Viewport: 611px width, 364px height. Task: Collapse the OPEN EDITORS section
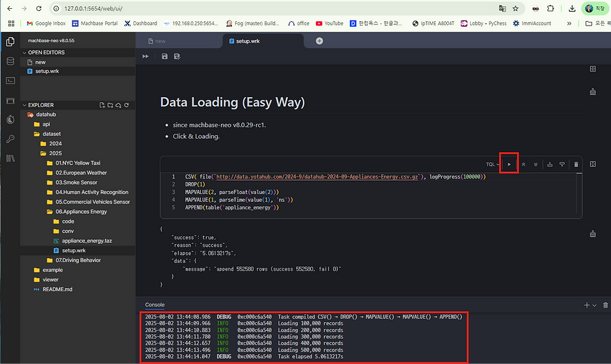78,52
